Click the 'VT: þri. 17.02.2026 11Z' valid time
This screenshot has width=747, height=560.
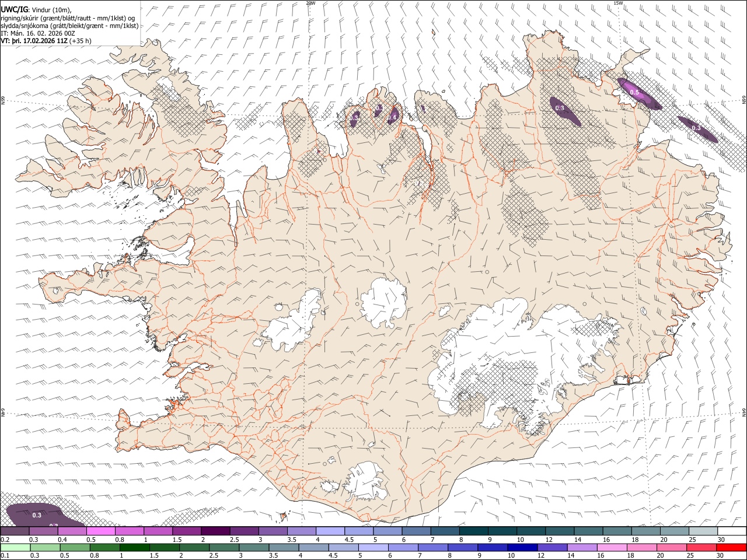(x=34, y=41)
